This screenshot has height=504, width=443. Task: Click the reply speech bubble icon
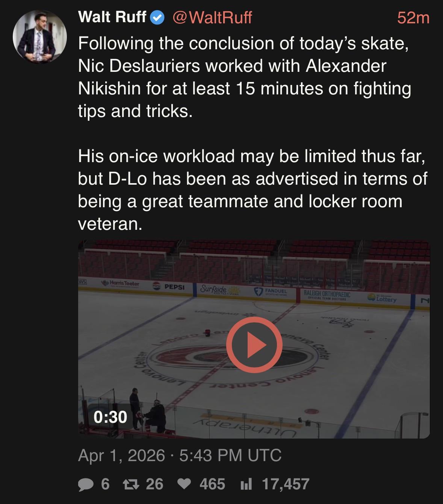pos(86,484)
